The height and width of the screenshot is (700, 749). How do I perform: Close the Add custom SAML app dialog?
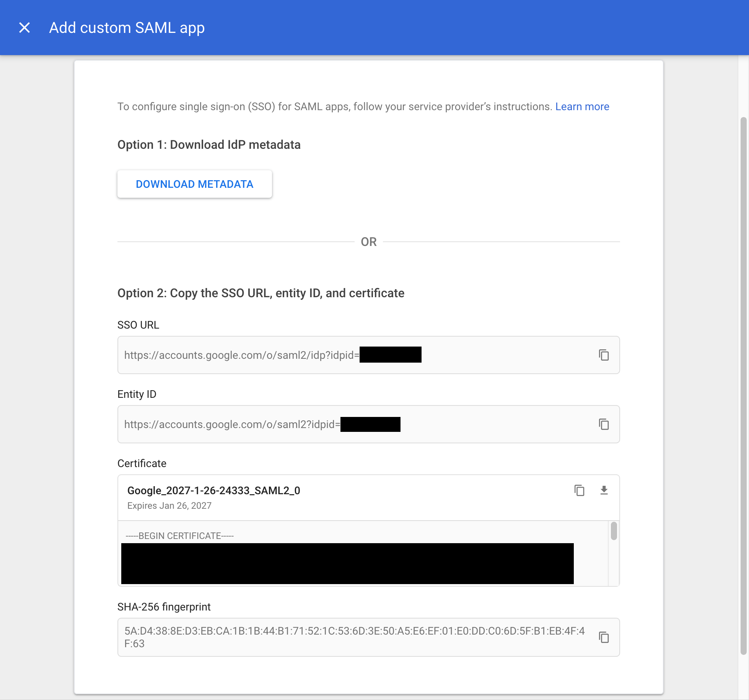coord(24,28)
